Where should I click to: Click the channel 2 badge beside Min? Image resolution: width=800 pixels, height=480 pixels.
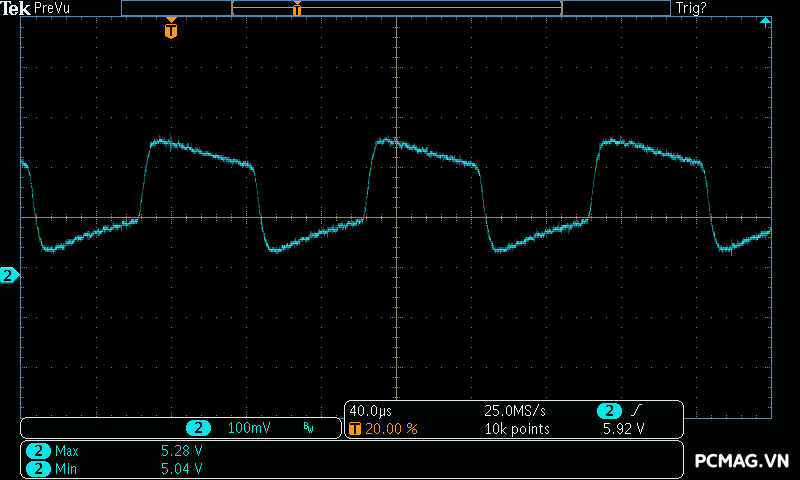(x=38, y=468)
